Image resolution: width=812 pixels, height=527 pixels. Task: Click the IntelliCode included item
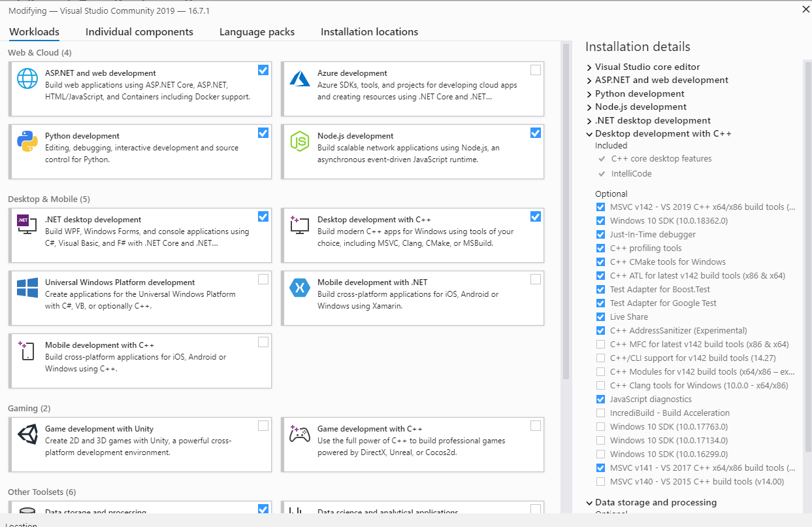click(x=631, y=173)
